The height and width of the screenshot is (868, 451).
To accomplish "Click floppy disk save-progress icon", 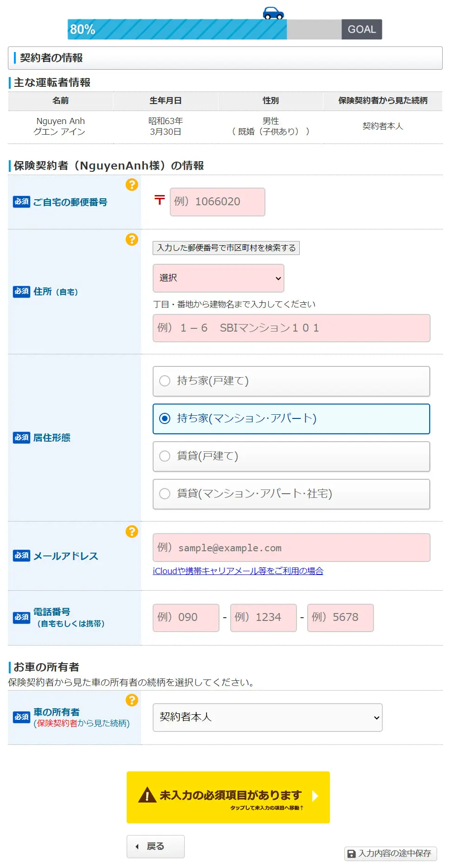I will pos(352,854).
